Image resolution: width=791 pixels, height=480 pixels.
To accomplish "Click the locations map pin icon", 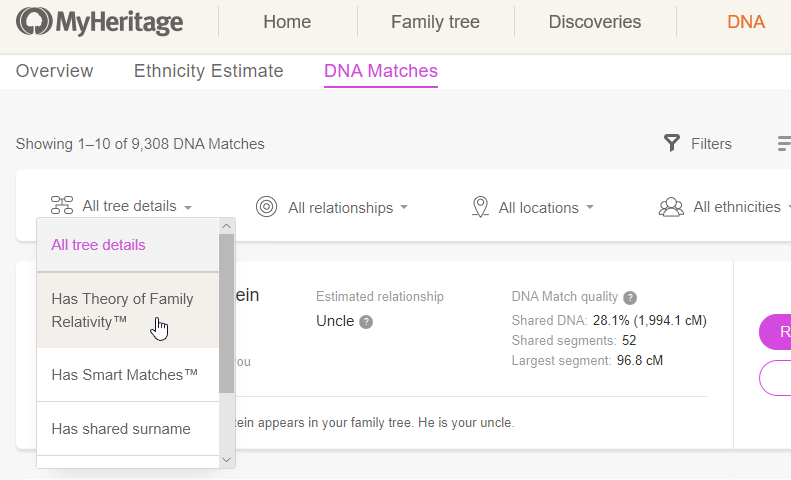I will (480, 207).
